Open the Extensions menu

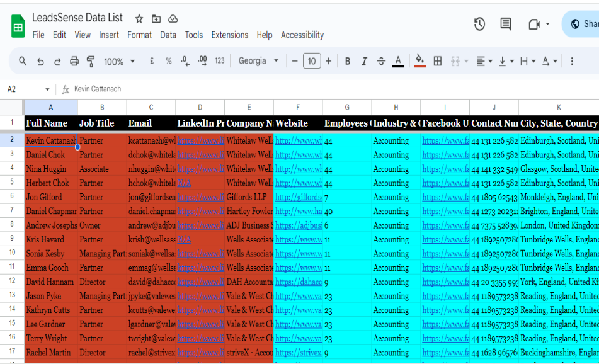pos(230,35)
